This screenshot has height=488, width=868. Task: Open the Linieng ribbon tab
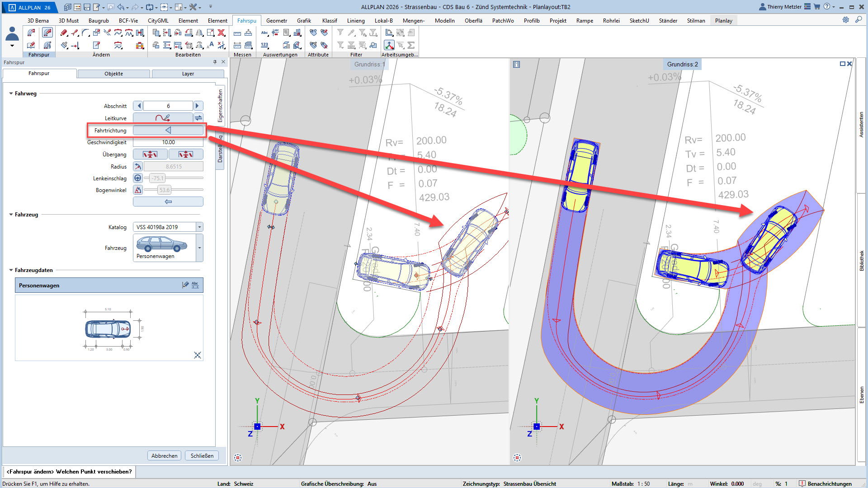pos(355,20)
